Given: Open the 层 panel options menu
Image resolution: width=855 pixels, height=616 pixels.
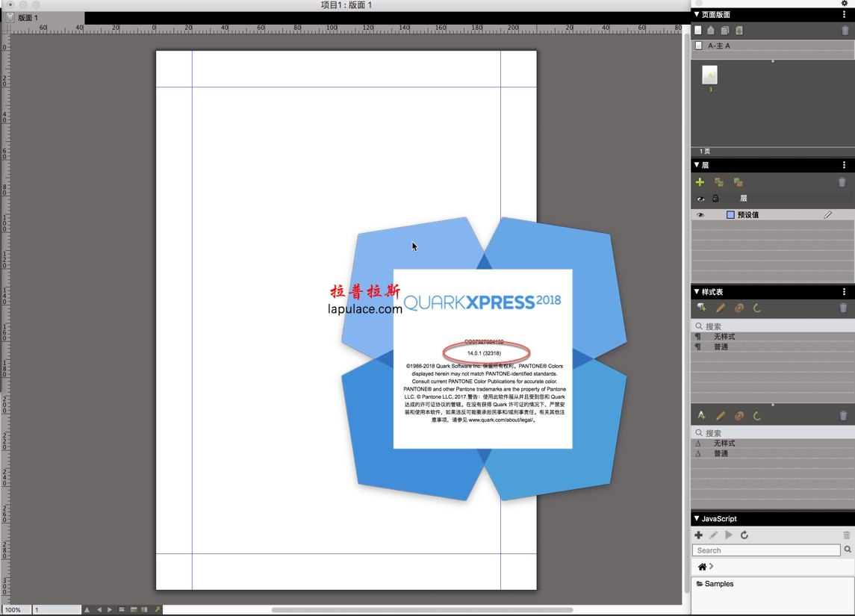Looking at the screenshot, I should [844, 164].
